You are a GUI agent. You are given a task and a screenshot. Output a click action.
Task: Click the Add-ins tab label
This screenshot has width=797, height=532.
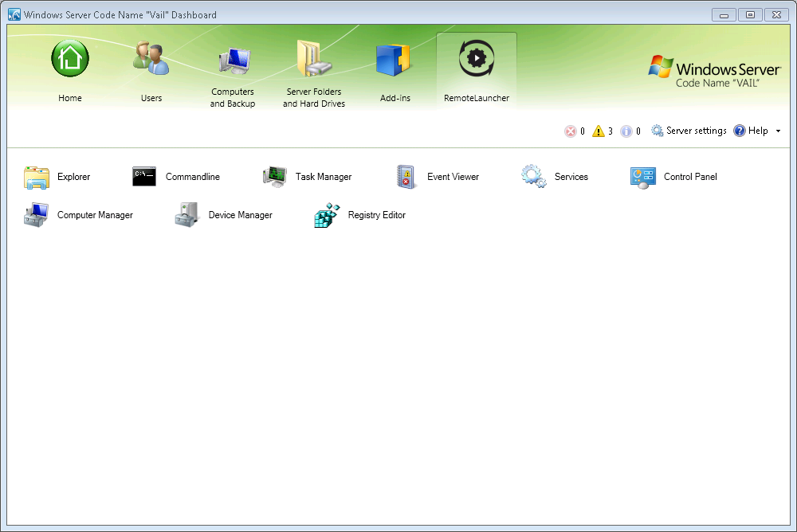tap(395, 98)
